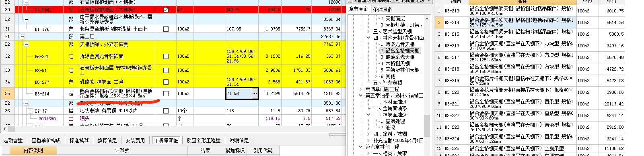This screenshot has height=156, width=644.
Task: Click the 计算式 column header
Action: pos(122,150)
